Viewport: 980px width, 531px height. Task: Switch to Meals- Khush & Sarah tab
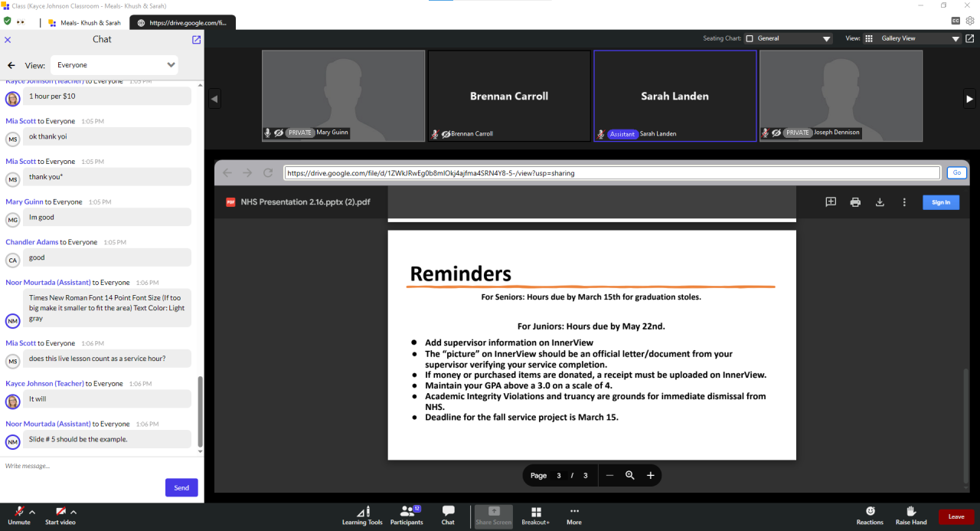tap(85, 23)
